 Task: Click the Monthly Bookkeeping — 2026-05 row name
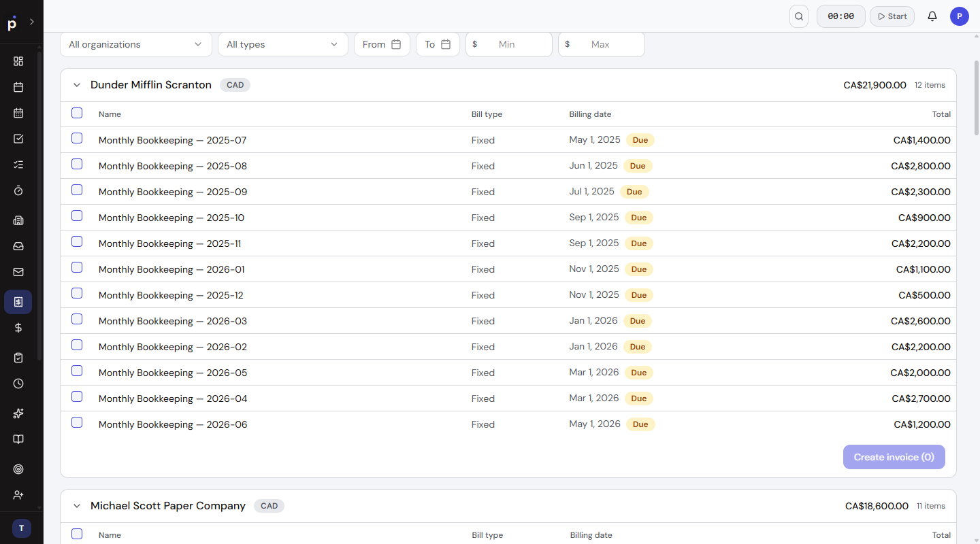point(173,373)
